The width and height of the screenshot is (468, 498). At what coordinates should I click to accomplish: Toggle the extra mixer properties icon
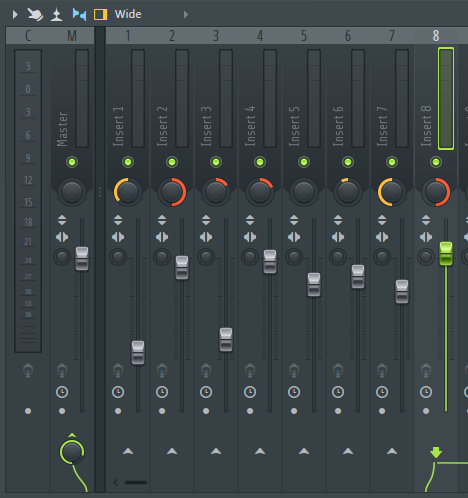tap(57, 15)
